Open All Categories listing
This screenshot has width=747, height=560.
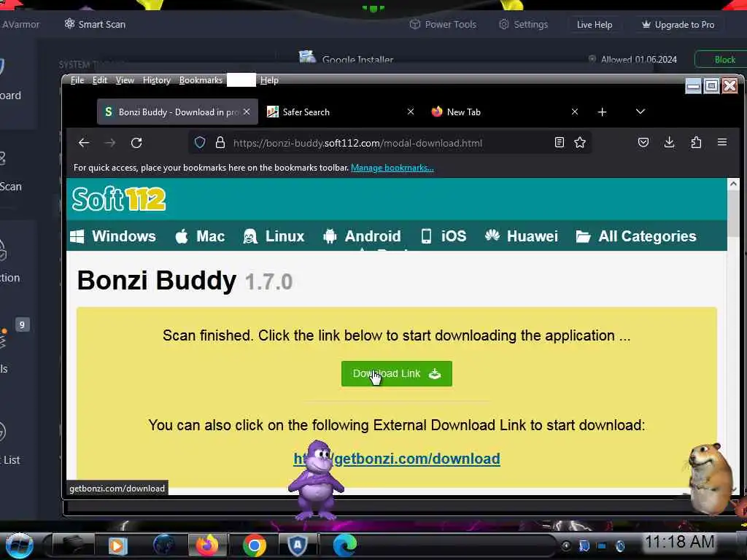pos(636,236)
